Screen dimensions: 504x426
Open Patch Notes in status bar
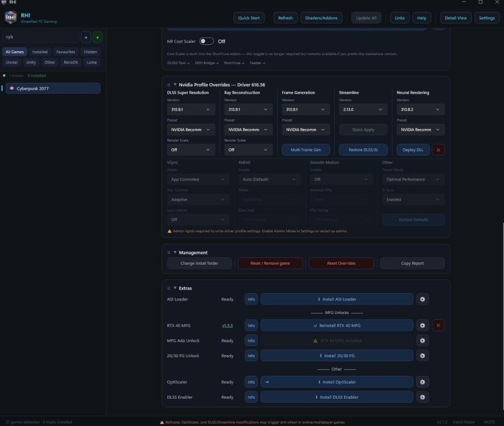coord(464,422)
